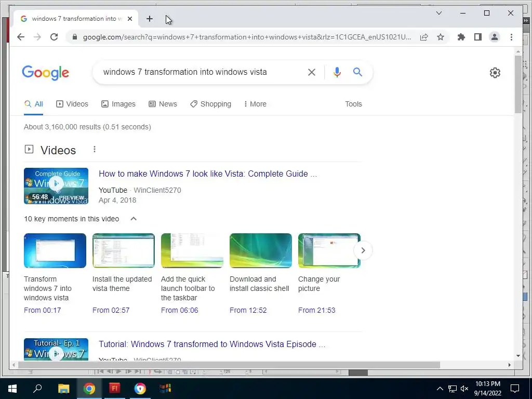
Task: Switch to Shopping results tab
Action: (x=211, y=104)
